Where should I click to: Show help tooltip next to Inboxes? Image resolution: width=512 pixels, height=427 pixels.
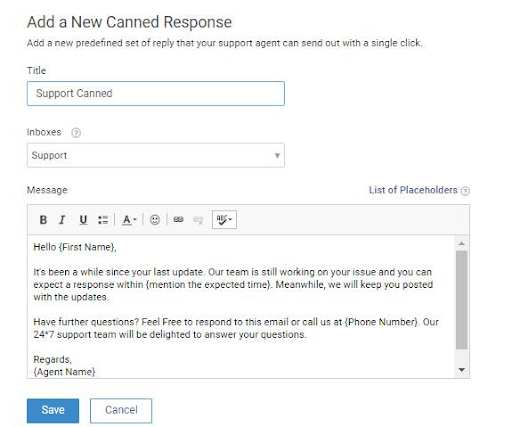[76, 133]
